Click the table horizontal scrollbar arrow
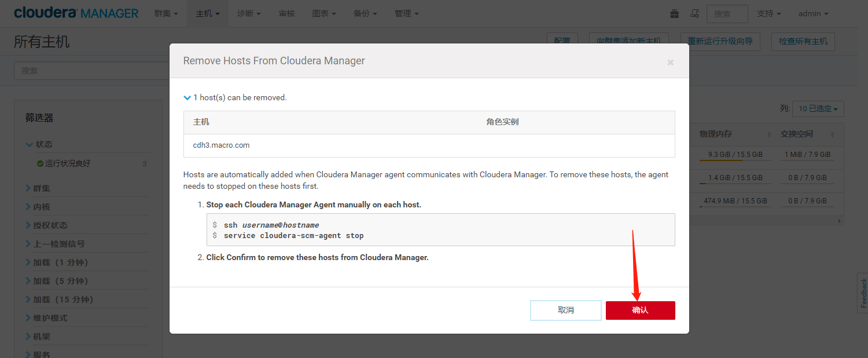 click(840, 221)
